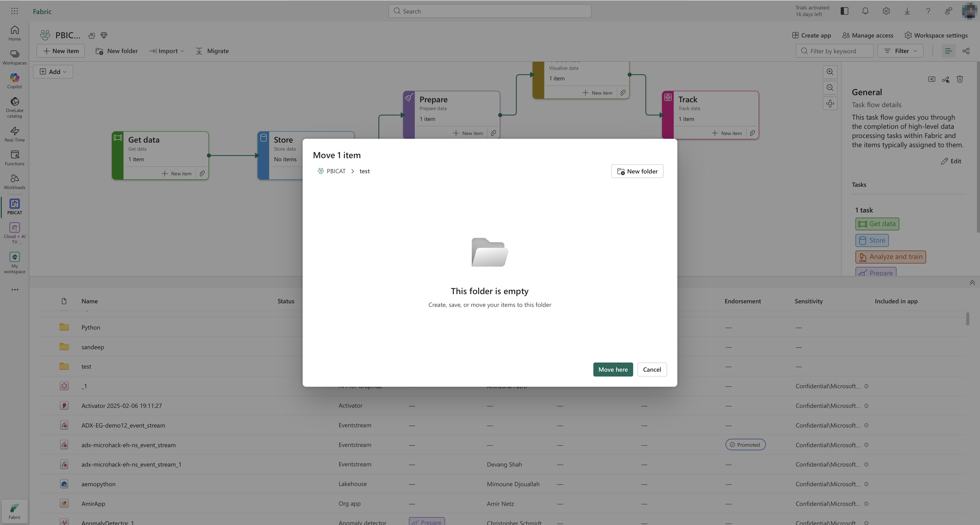Open Functions in sidebar
The height and width of the screenshot is (525, 980).
[x=15, y=158]
